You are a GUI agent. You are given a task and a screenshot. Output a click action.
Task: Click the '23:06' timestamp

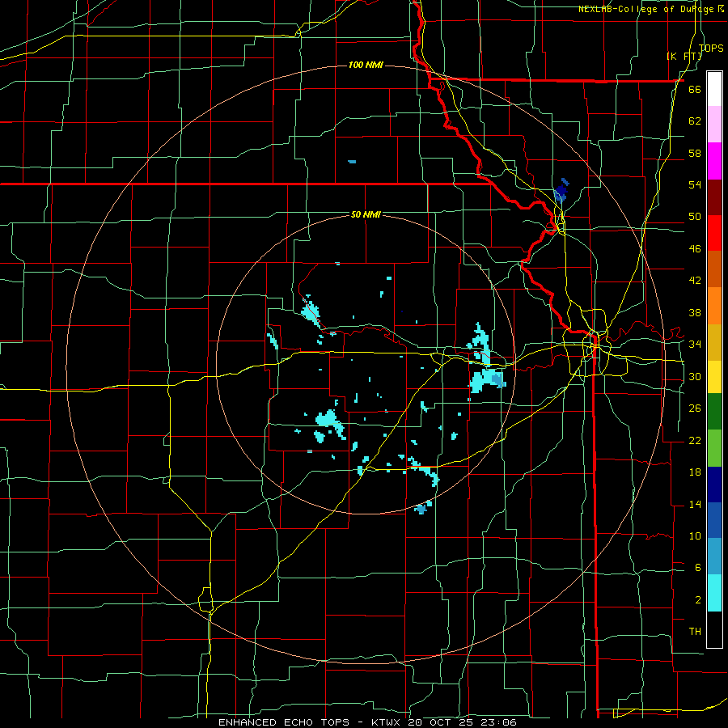click(x=500, y=722)
